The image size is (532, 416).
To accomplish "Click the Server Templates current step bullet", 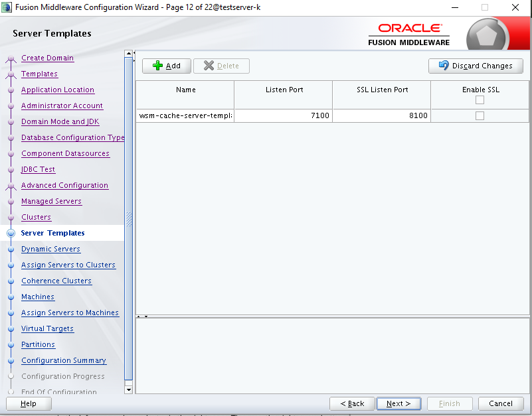I will (11, 234).
